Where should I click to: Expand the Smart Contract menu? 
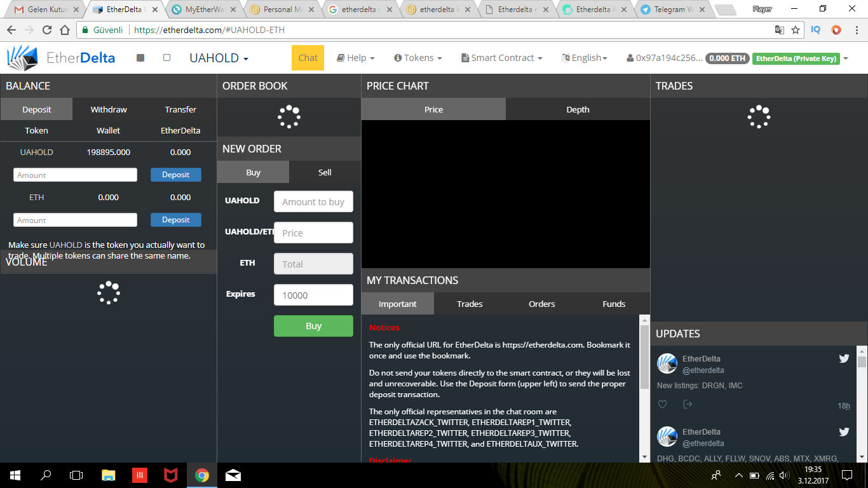pyautogui.click(x=502, y=58)
